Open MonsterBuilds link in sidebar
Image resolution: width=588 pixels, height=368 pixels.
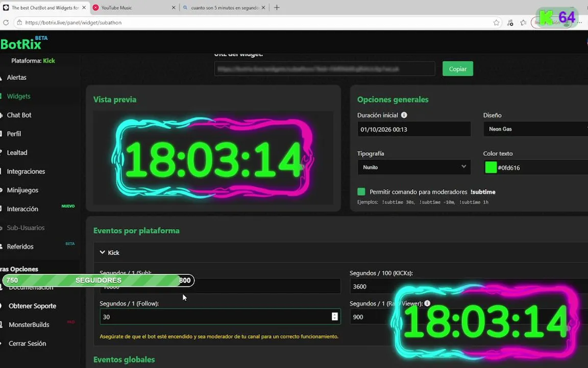(29, 325)
